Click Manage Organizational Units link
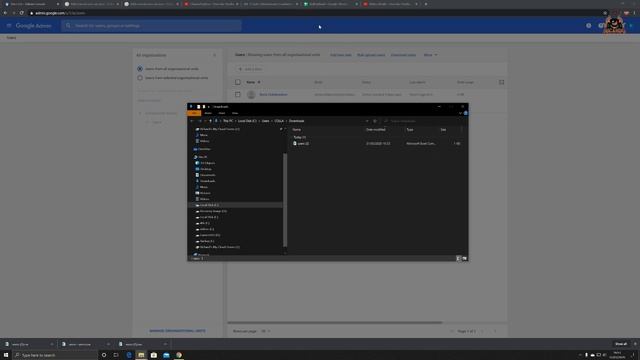 177,331
